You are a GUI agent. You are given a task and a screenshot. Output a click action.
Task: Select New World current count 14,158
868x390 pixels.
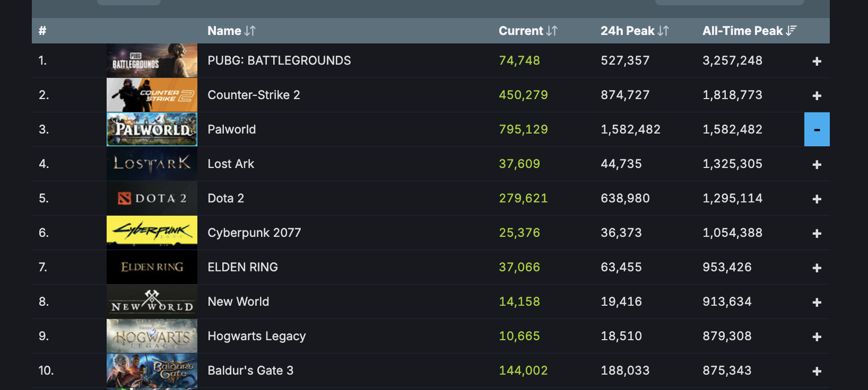tap(519, 302)
